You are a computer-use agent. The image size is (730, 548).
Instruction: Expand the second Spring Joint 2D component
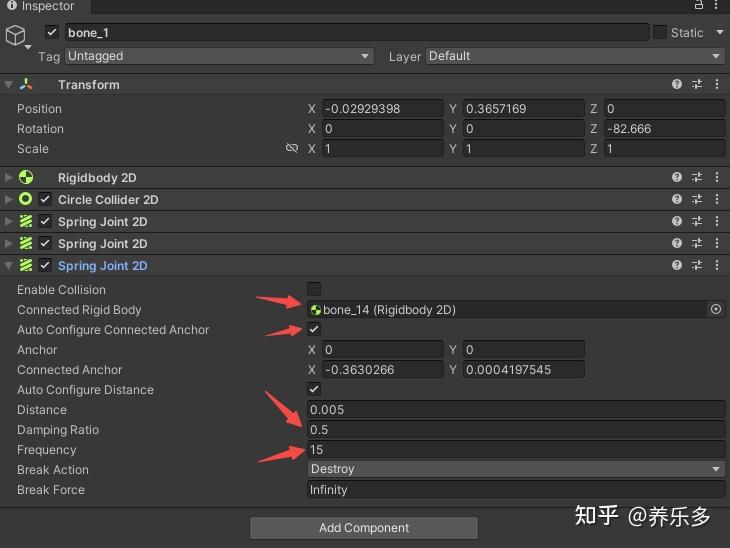pos(8,243)
